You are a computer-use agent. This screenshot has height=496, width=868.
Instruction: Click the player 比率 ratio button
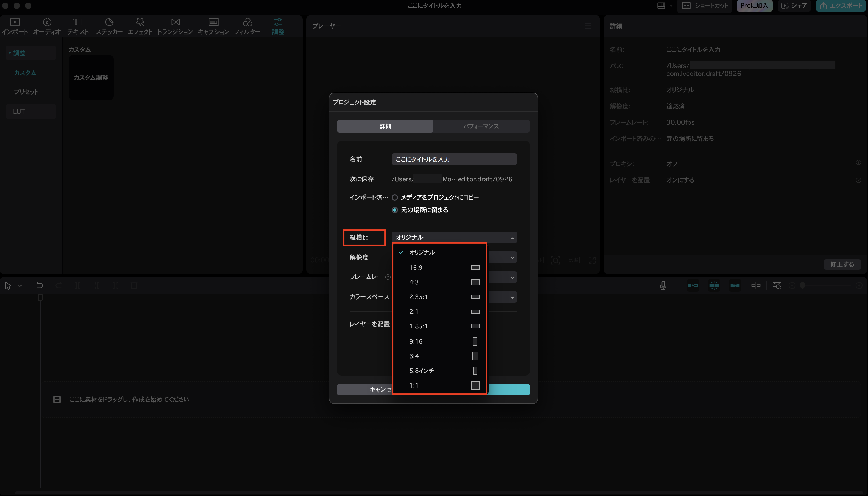coord(573,260)
